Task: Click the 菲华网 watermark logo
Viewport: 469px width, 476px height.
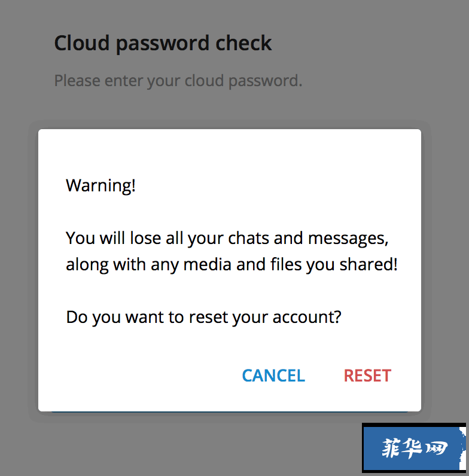Action: 414,448
